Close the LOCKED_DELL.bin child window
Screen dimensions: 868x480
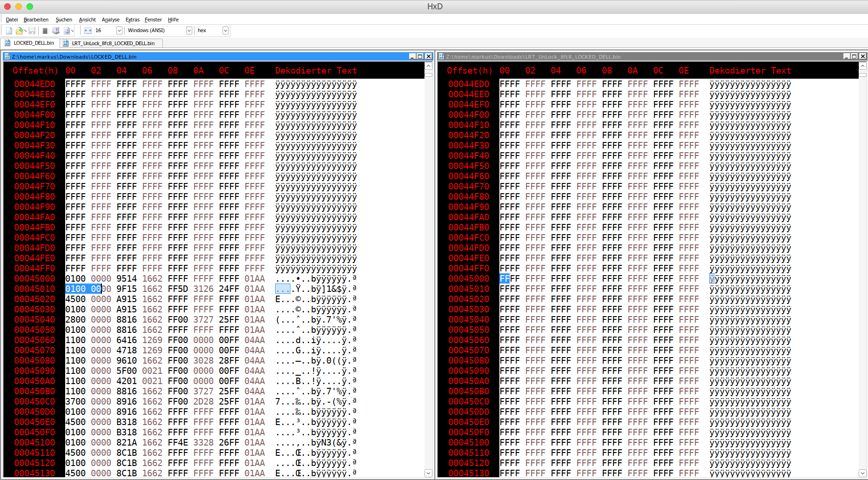429,56
